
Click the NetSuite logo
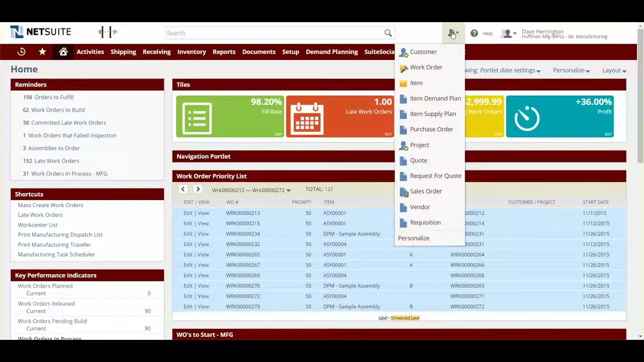click(40, 32)
